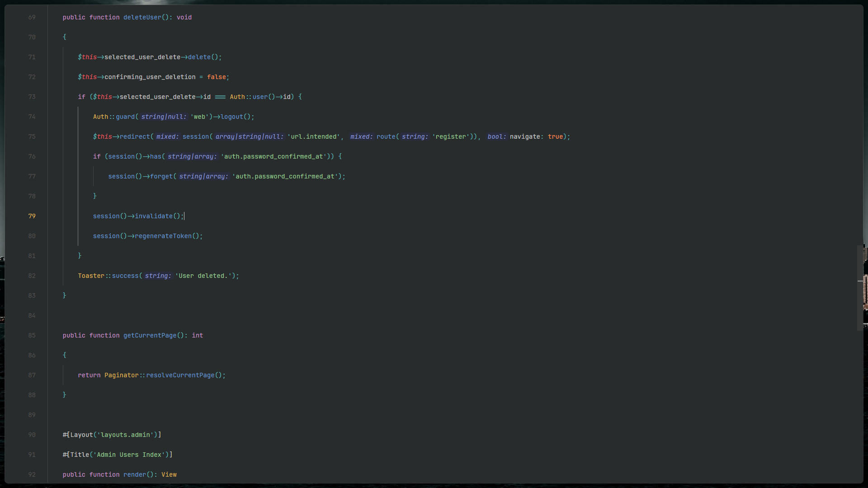Click the 'layouts.admin' Layout attribute string
This screenshot has width=868, height=488.
(125, 435)
